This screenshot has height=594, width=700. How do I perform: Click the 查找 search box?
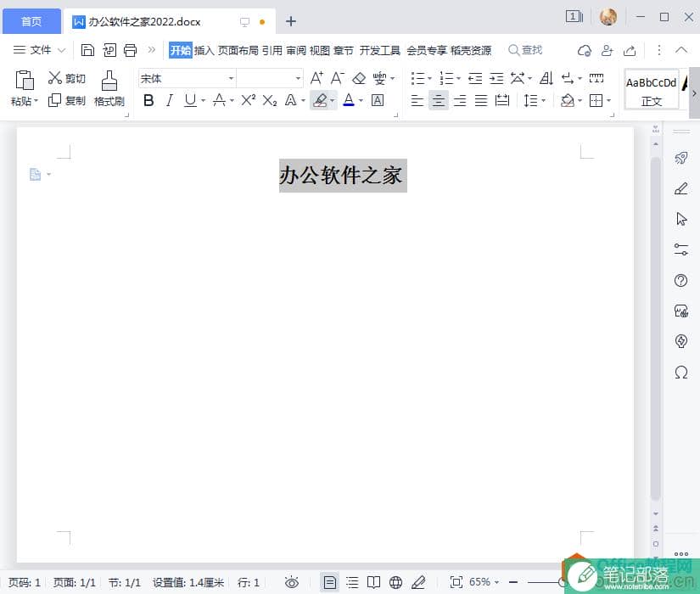(x=526, y=50)
